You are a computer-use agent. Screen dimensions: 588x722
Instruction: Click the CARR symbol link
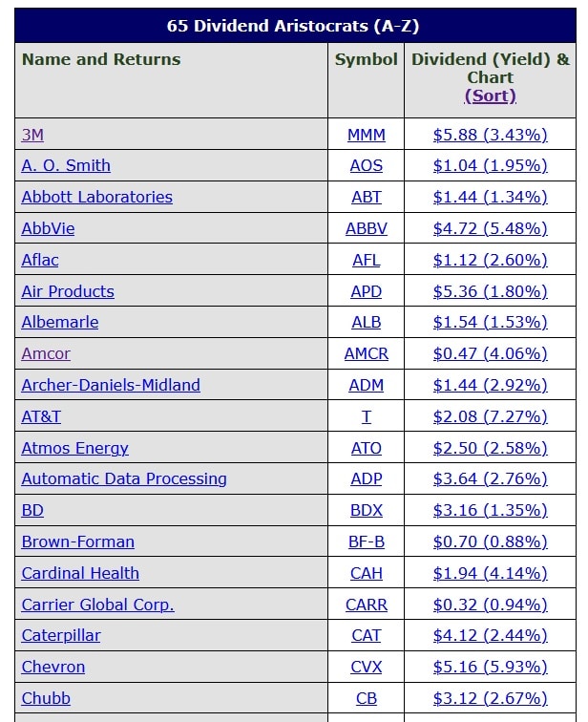coord(367,605)
